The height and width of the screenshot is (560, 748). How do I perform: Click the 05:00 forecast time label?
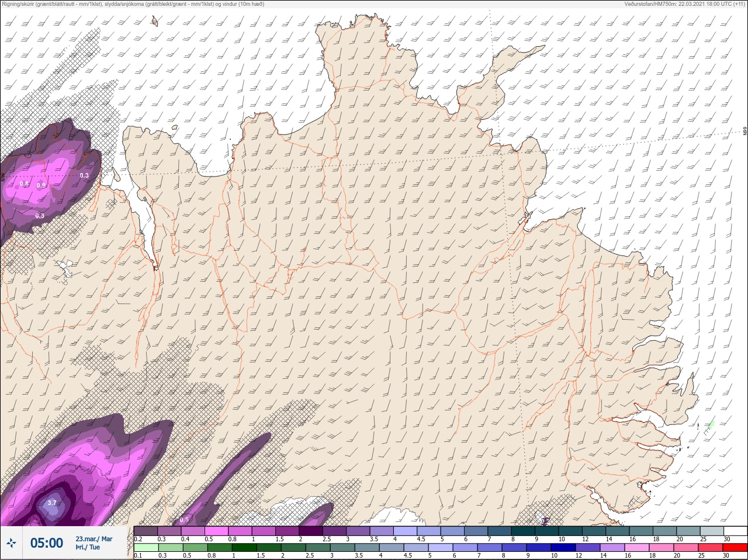click(x=47, y=543)
